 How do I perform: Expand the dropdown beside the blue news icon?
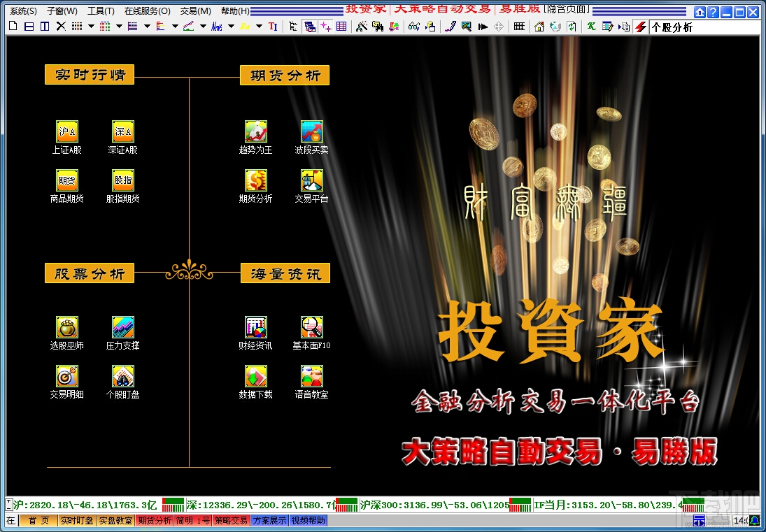coord(231,27)
